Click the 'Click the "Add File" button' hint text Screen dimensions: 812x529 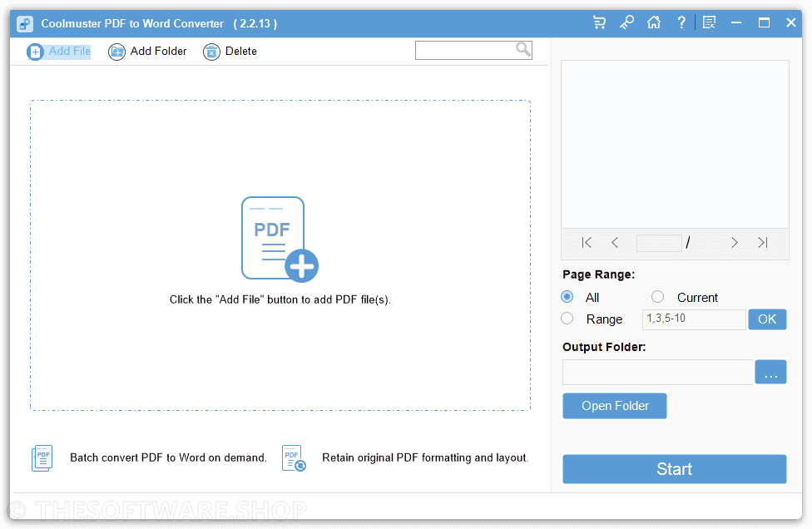(x=280, y=299)
